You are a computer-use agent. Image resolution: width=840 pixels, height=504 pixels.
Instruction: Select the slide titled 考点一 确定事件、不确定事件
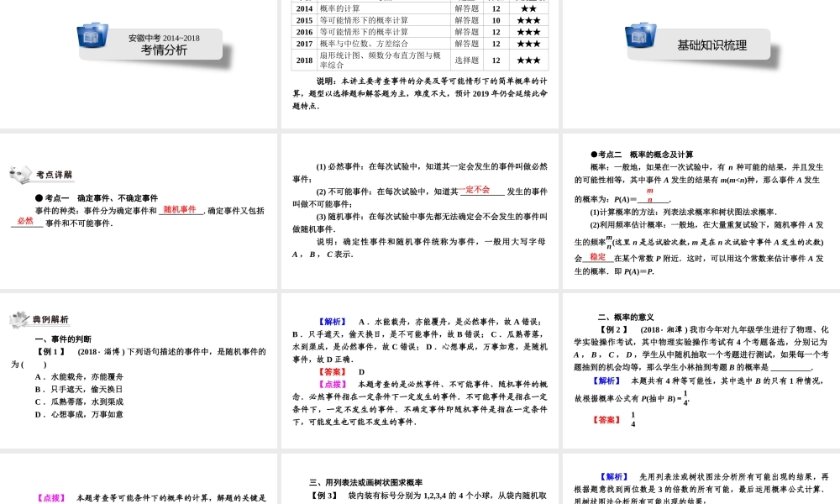(x=139, y=212)
